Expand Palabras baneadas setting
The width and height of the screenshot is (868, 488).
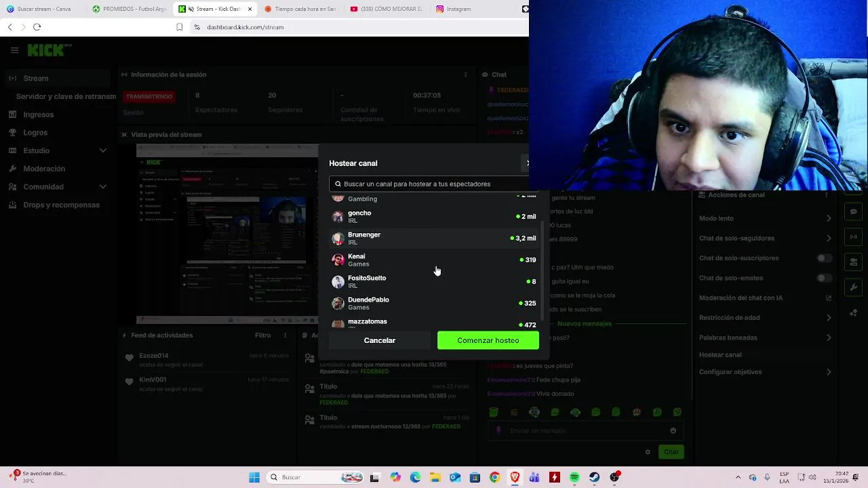[x=828, y=338]
